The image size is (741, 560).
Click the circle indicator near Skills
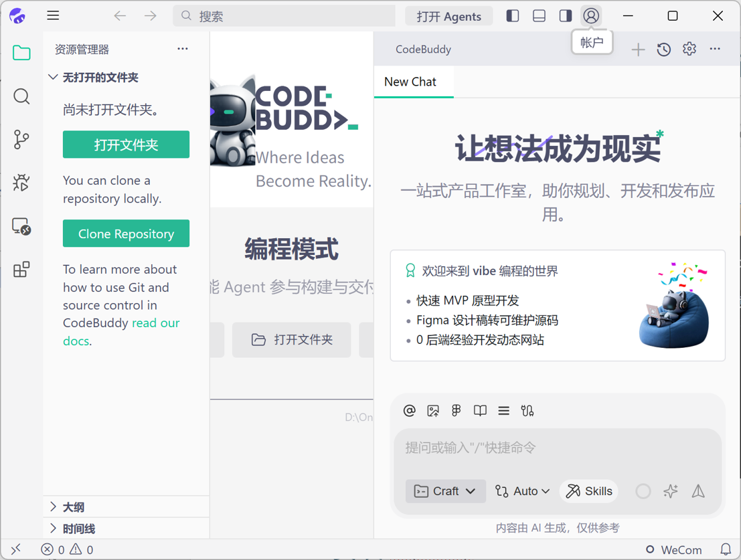pos(643,491)
